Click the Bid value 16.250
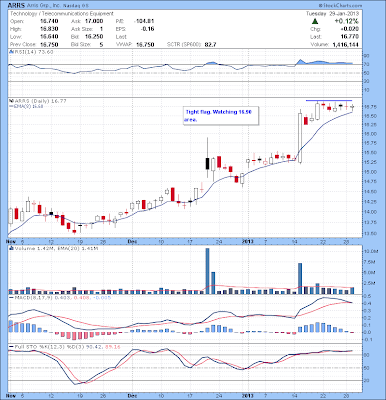386x400 pixels. tap(94, 37)
